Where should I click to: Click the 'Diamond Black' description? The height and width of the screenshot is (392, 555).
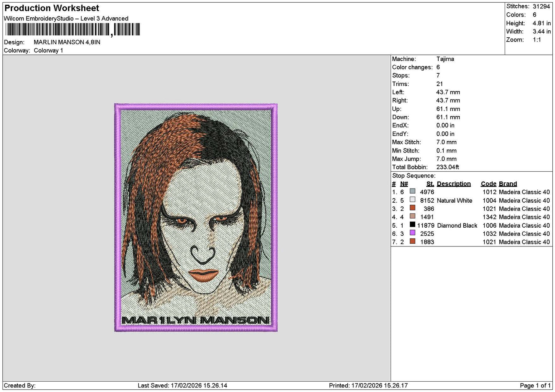tap(457, 226)
